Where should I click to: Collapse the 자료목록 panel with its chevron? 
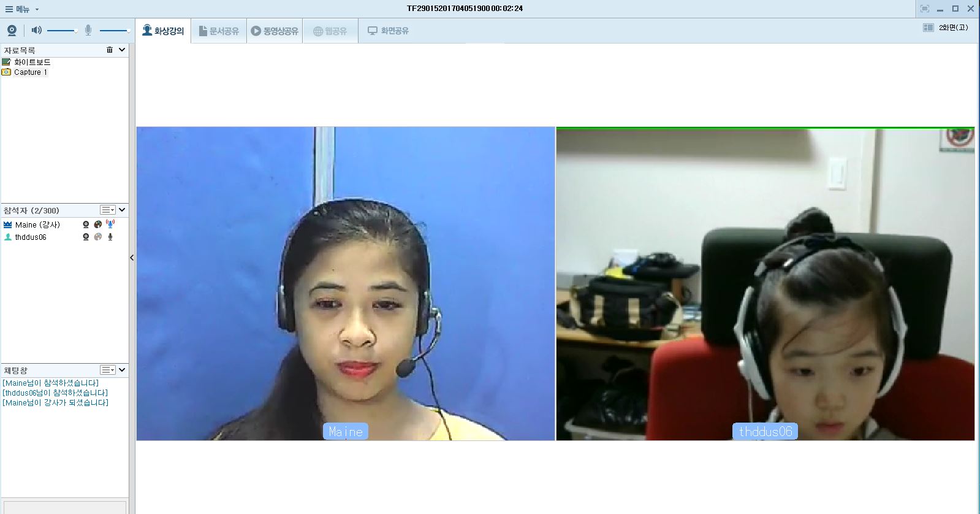coord(122,50)
